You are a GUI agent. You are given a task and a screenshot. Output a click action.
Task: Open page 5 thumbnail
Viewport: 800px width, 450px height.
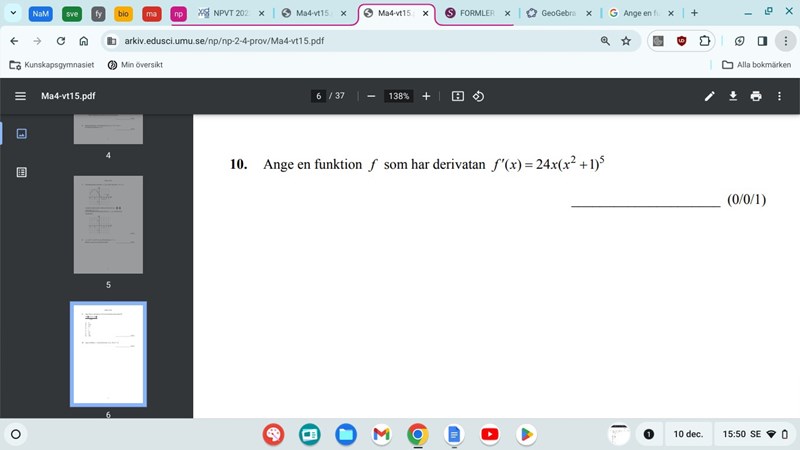pos(108,225)
